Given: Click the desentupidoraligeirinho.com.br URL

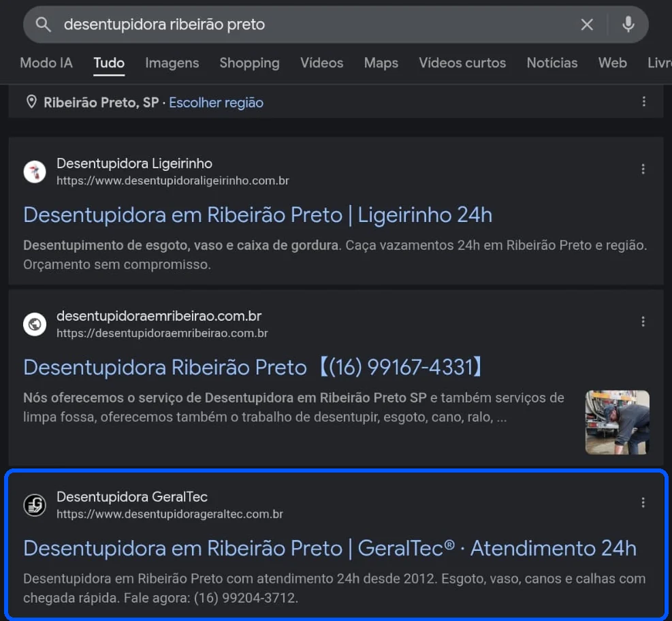Looking at the screenshot, I should (173, 180).
